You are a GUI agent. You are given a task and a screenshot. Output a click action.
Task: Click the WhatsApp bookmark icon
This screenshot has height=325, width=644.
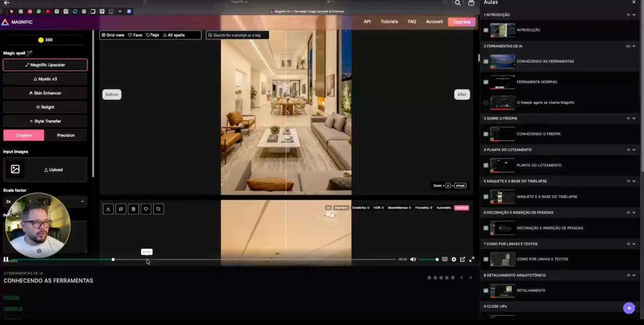(x=39, y=11)
